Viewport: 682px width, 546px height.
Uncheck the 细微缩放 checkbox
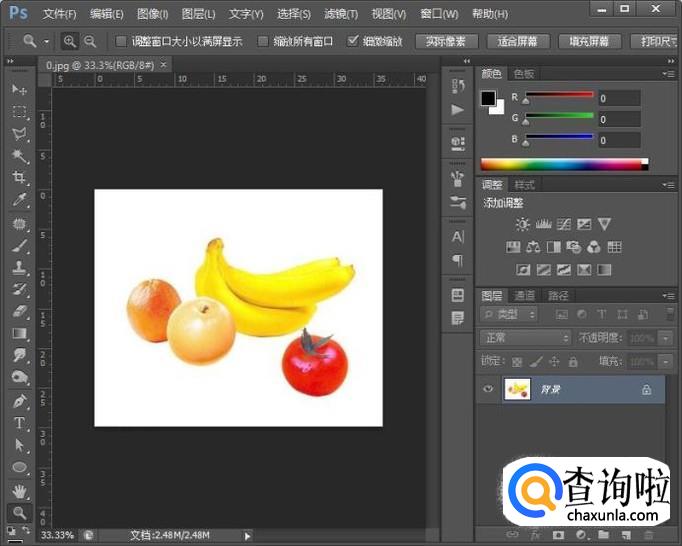point(353,42)
